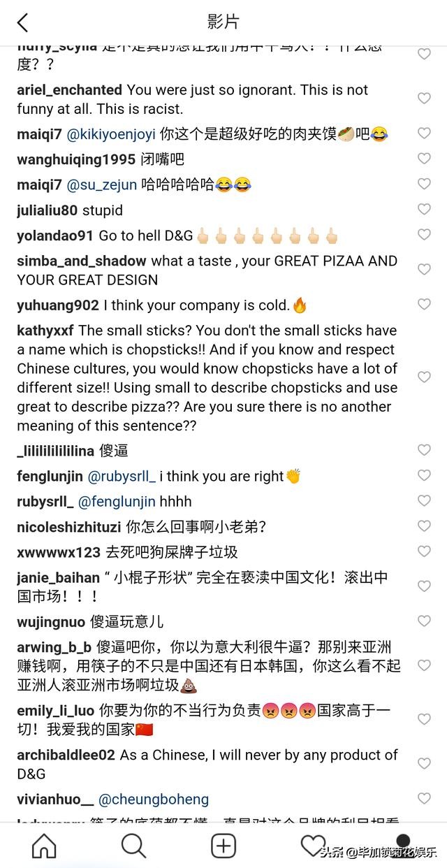Image resolution: width=447 pixels, height=868 pixels.
Task: Like yolandao91's Go to hell comment
Action: point(424,231)
